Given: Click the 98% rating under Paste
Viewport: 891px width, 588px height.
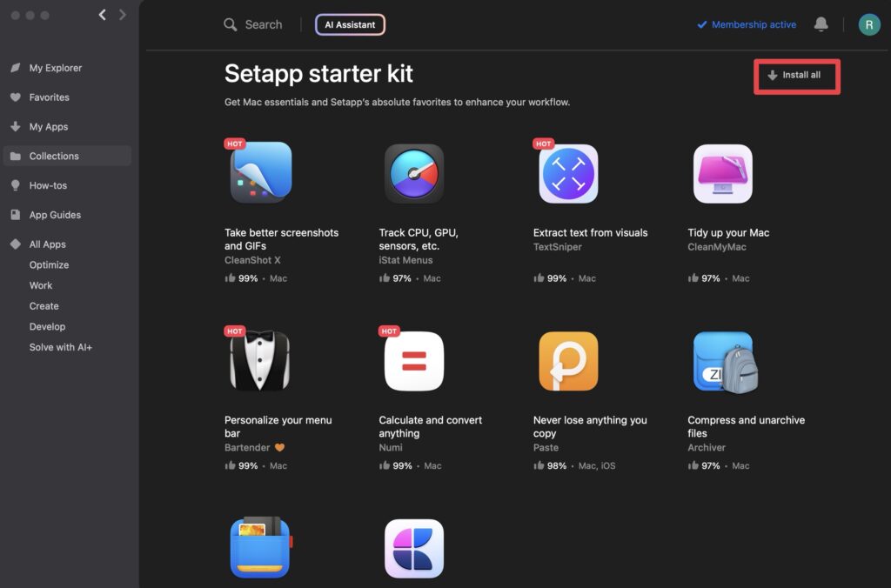Looking at the screenshot, I should [557, 466].
